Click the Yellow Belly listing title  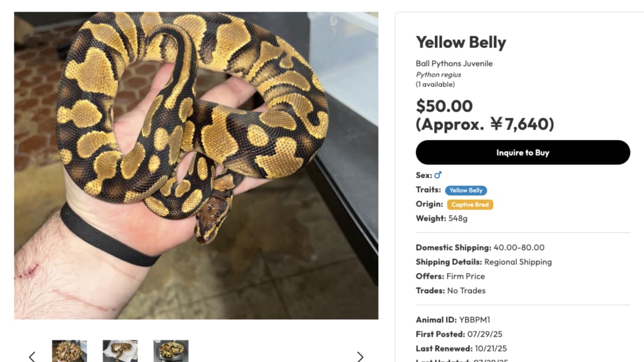461,43
